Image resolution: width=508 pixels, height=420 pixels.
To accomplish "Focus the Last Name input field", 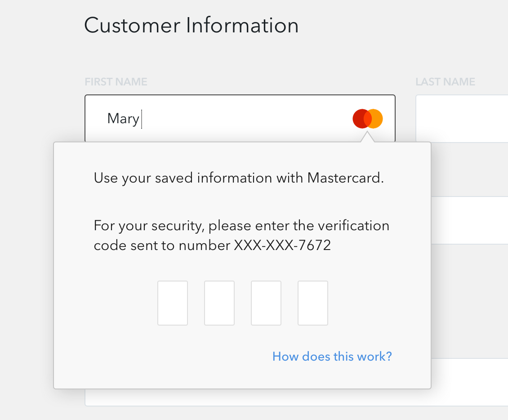I will click(x=462, y=119).
